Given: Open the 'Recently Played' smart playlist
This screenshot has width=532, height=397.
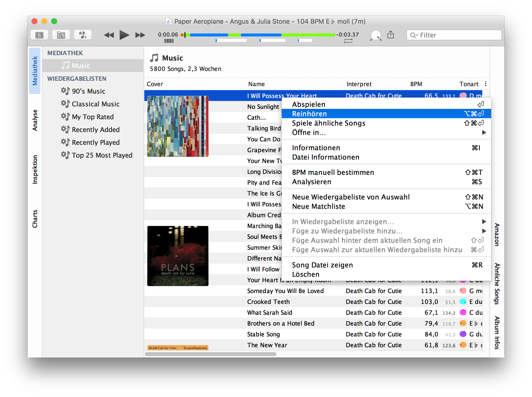Looking at the screenshot, I should [x=96, y=142].
